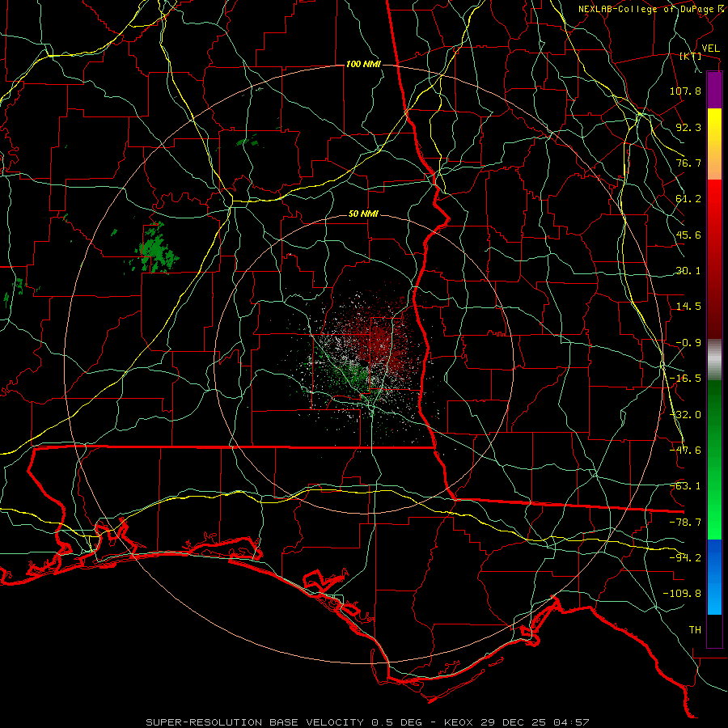Click the 50 NMI range ring label
The image size is (728, 728).
point(363,214)
